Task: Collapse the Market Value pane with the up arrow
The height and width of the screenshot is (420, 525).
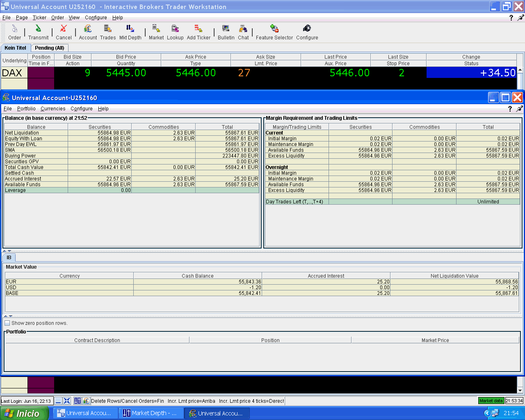Action: [6, 316]
